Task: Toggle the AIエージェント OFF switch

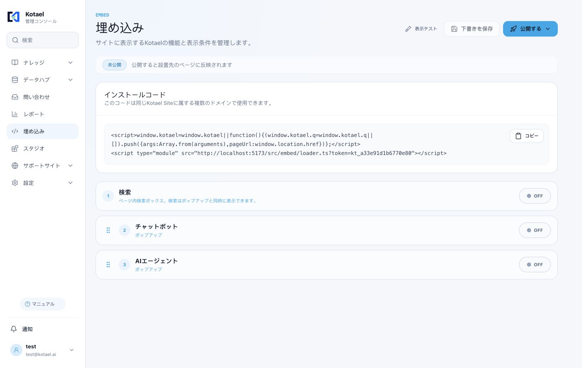Action: pyautogui.click(x=535, y=265)
